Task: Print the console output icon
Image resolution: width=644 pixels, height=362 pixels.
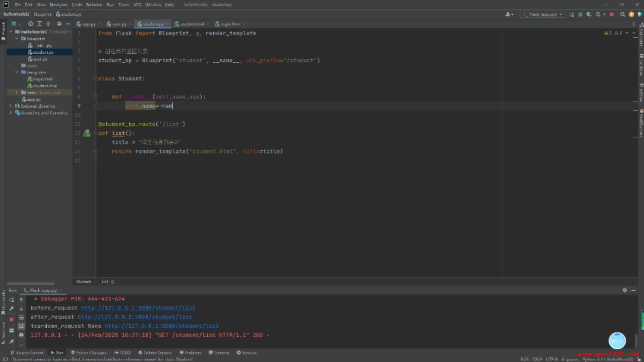Action: point(21,335)
